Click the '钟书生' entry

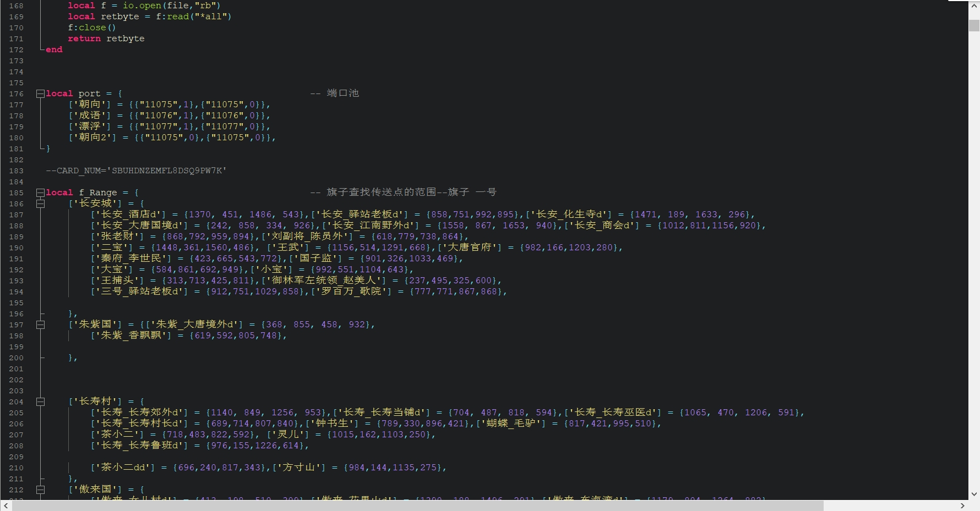coord(332,424)
